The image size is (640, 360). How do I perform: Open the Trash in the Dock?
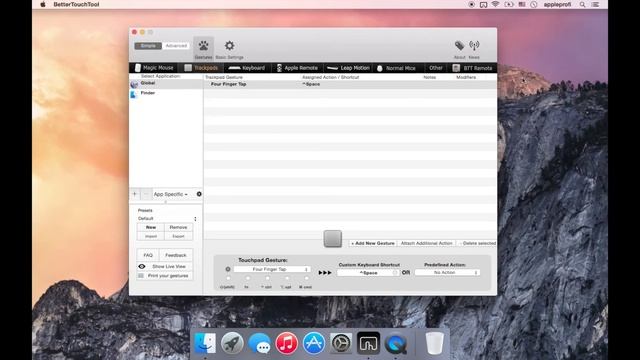(434, 342)
